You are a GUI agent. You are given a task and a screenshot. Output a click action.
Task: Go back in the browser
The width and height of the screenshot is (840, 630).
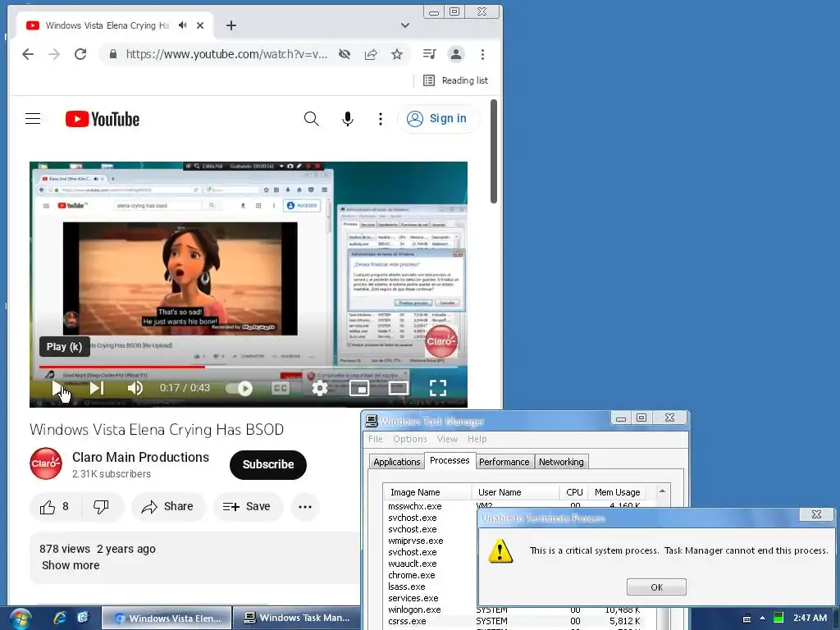28,54
